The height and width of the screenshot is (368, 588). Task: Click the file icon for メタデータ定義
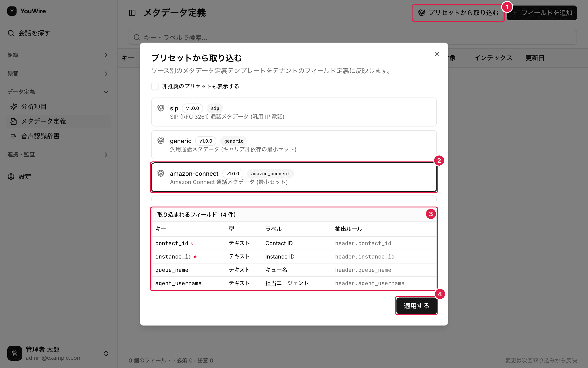click(x=14, y=121)
